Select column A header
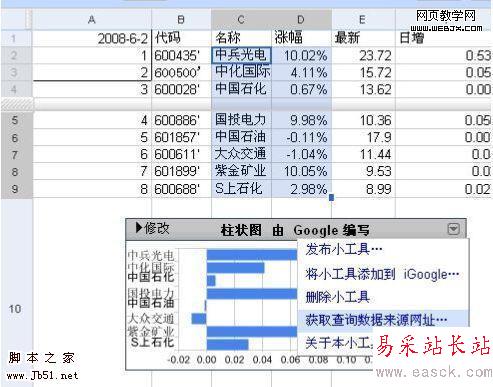493x387 pixels. click(92, 20)
